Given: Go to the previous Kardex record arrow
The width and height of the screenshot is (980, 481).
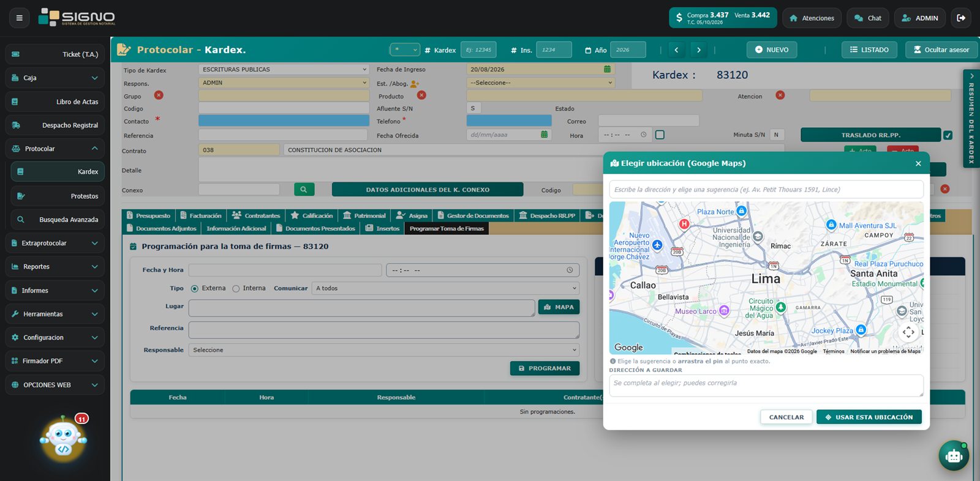Looking at the screenshot, I should click(676, 50).
